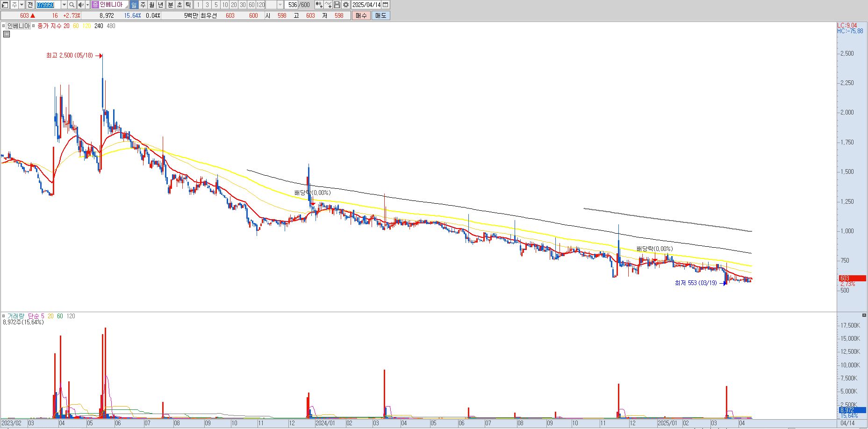Open chart settings gear icon
This screenshot has height=429, width=868.
(x=346, y=5)
